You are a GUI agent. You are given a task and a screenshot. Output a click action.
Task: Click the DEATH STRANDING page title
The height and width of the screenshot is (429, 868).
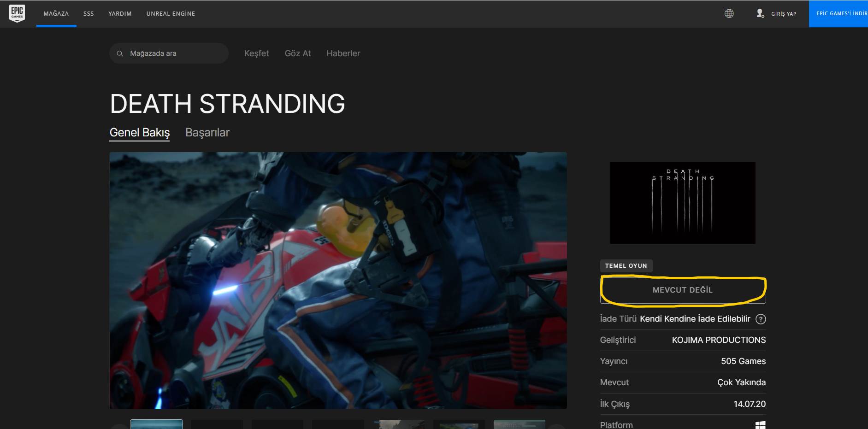(228, 104)
